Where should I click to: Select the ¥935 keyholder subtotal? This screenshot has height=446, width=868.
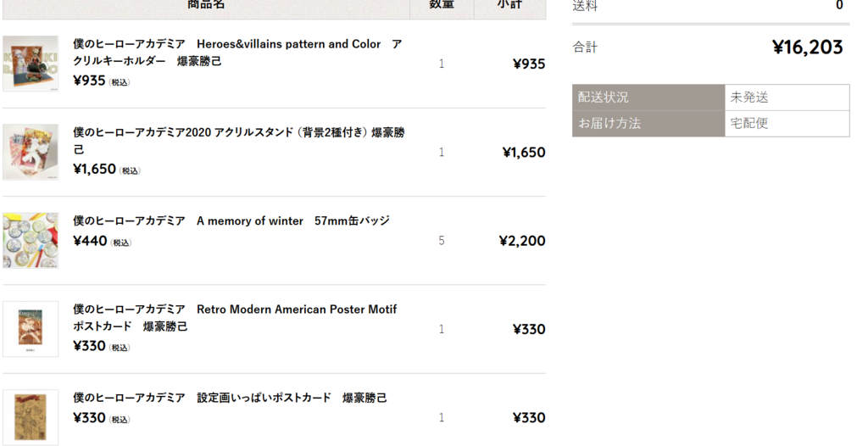tap(529, 64)
